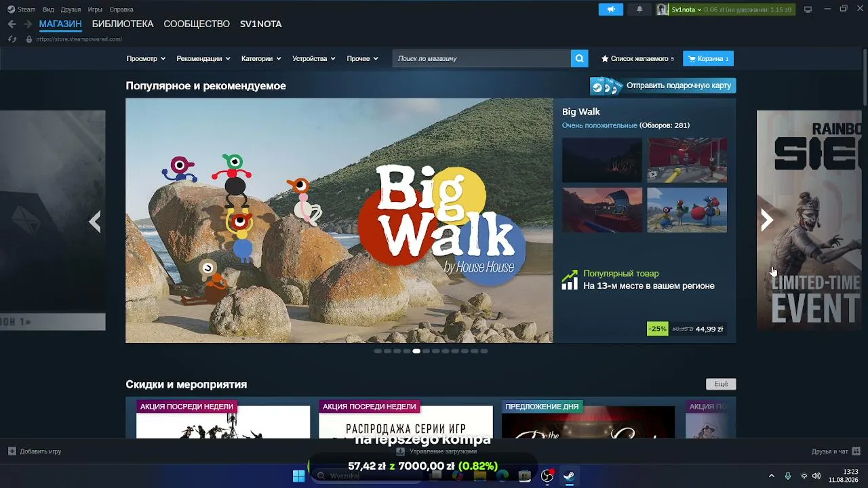868x488 pixels.
Task: Open the SV1NOTA profile tab
Action: point(261,24)
